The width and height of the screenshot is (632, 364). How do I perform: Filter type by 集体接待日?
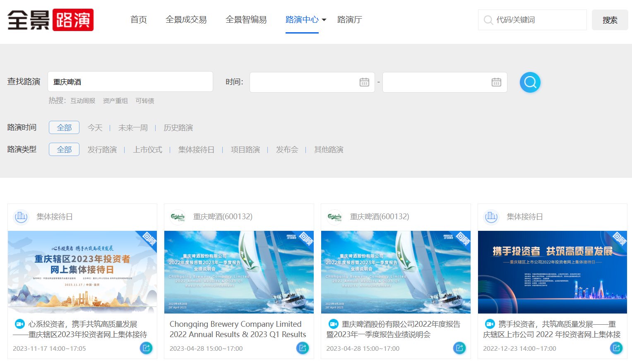(196, 149)
